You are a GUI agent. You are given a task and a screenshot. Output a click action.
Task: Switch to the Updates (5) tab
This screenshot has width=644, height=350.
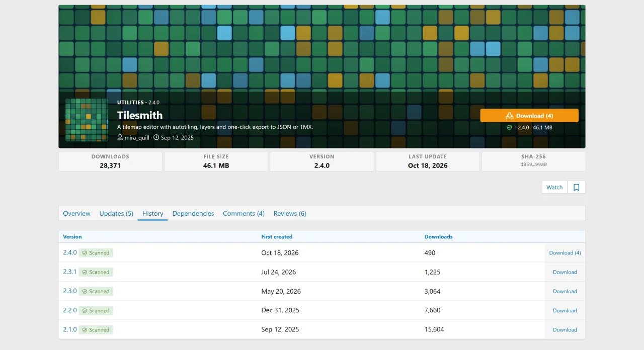(116, 213)
